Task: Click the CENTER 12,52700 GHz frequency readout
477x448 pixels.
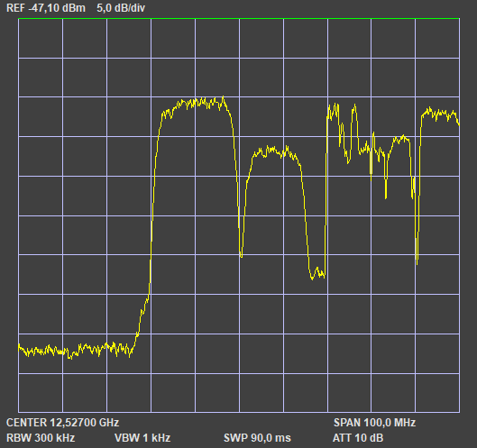Action: click(62, 423)
